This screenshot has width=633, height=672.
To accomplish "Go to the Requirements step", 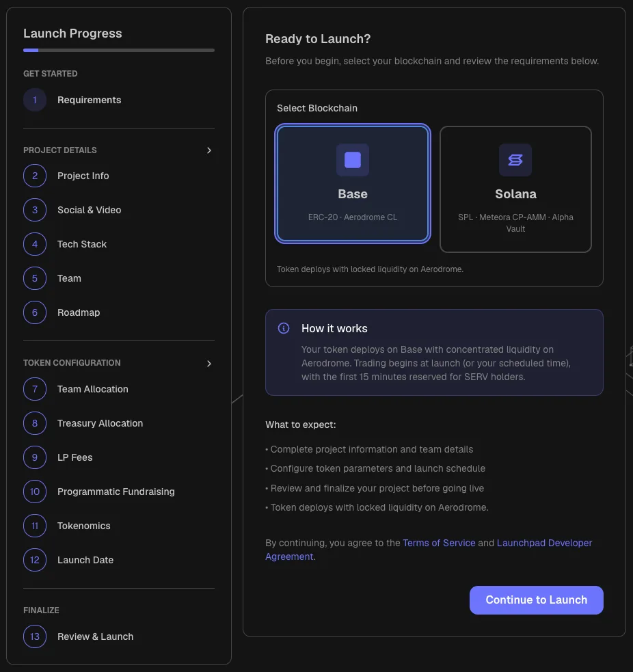I will pos(119,100).
